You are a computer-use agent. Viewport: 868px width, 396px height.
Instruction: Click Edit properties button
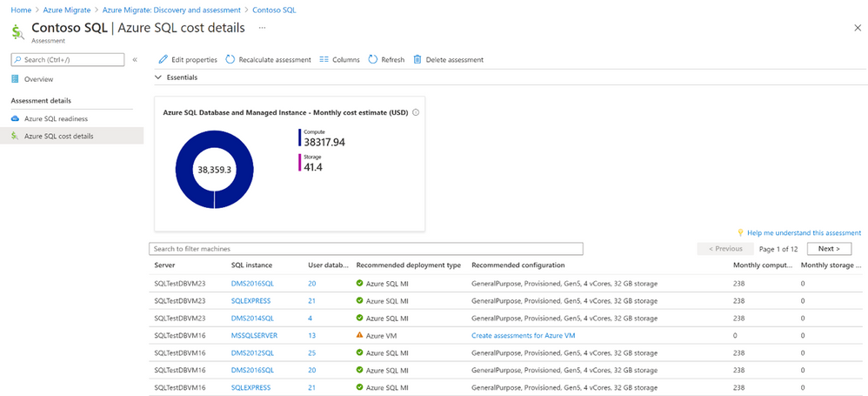tap(188, 59)
